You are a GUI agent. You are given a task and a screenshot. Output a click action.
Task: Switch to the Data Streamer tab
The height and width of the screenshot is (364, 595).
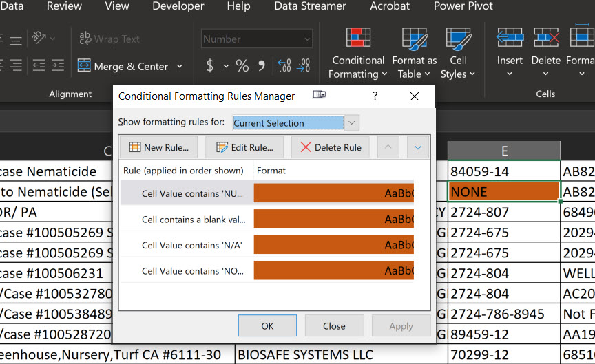310,6
